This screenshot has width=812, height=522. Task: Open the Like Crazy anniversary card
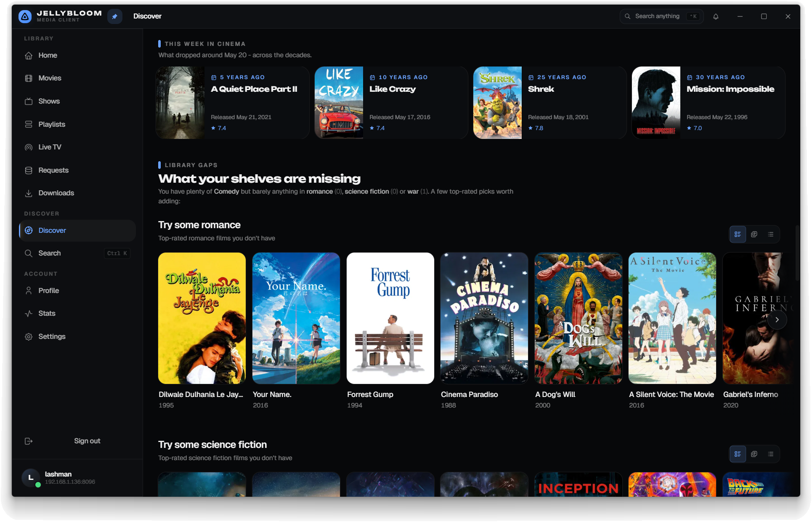(391, 103)
